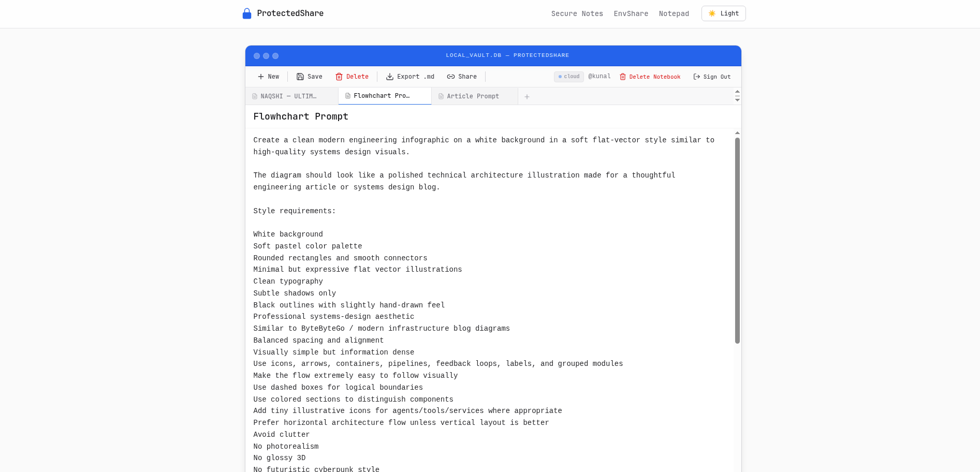Image resolution: width=980 pixels, height=472 pixels.
Task: Add a new tab with plus icon
Action: (x=527, y=97)
